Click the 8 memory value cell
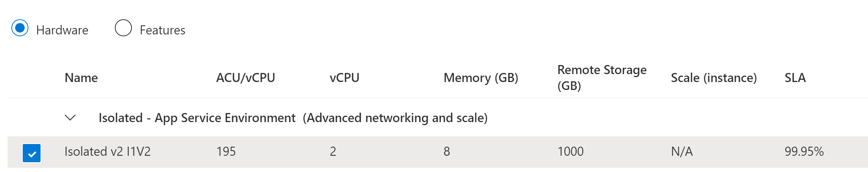Image resolution: width=868 pixels, height=172 pixels. (x=447, y=152)
